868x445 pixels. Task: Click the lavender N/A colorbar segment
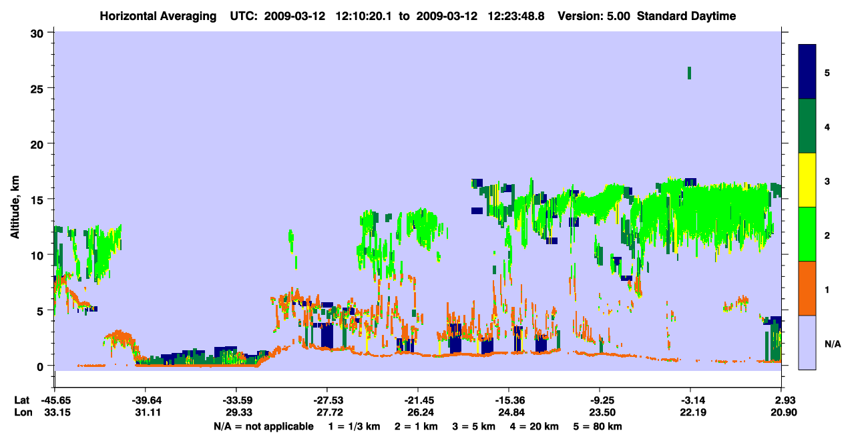(807, 342)
